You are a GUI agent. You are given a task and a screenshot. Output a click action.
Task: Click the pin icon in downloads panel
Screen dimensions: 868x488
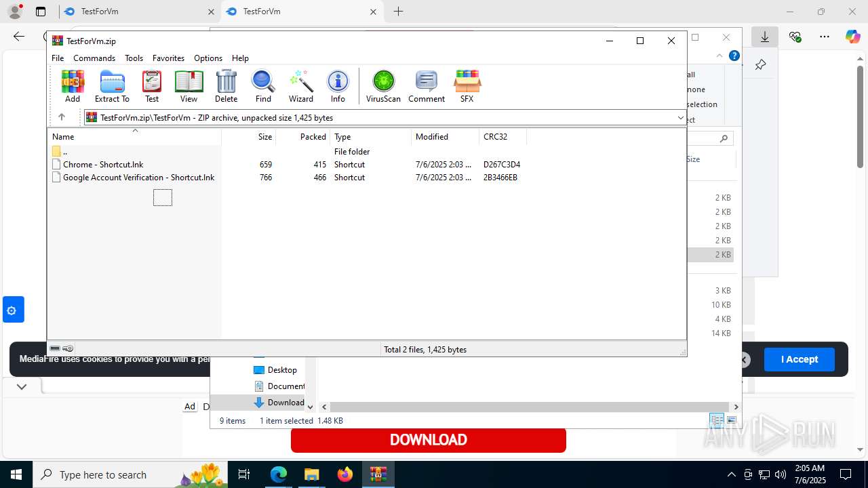tap(760, 65)
